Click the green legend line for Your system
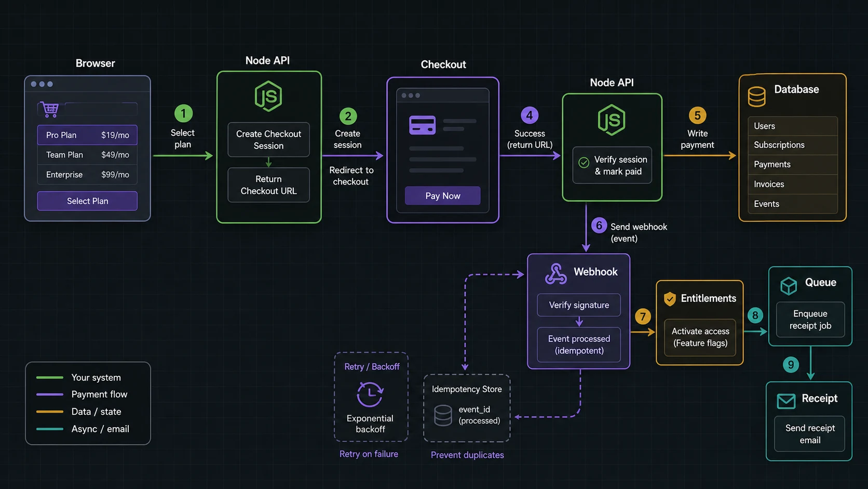Screen dimensions: 868x489 pyautogui.click(x=49, y=377)
